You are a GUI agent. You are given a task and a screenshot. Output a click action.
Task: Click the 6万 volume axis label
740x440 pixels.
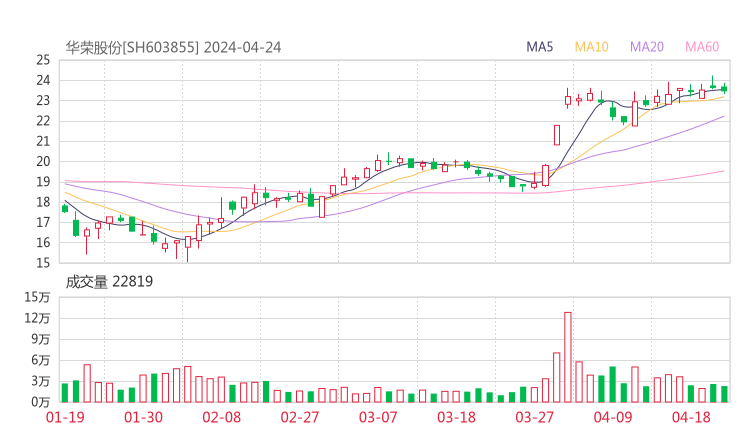[x=41, y=360]
